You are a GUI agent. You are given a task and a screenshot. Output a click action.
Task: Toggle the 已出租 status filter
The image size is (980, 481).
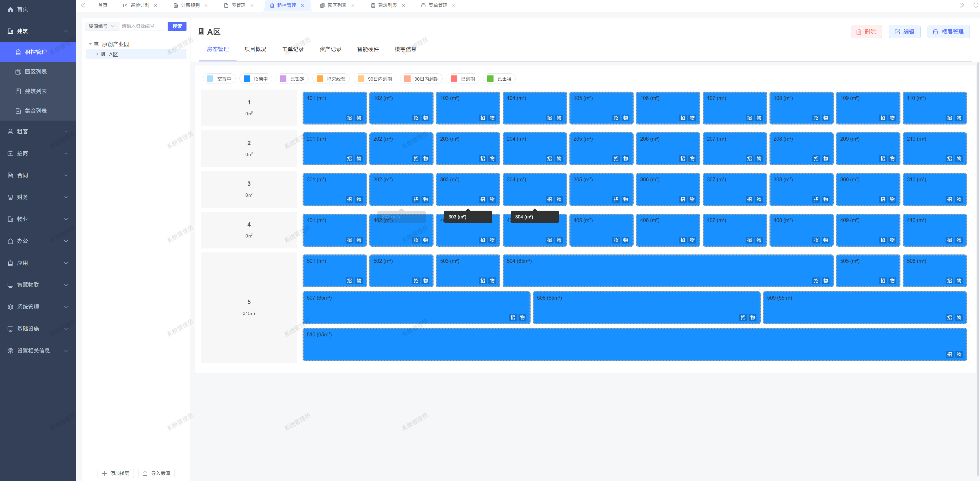(x=500, y=79)
